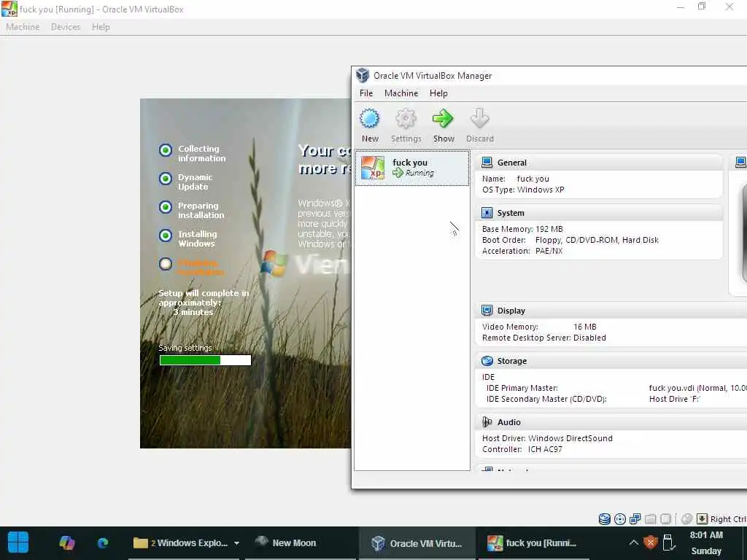Click the VirtualBox Manager title bar cube icon
Image resolution: width=747 pixels, height=560 pixels.
pyautogui.click(x=363, y=75)
